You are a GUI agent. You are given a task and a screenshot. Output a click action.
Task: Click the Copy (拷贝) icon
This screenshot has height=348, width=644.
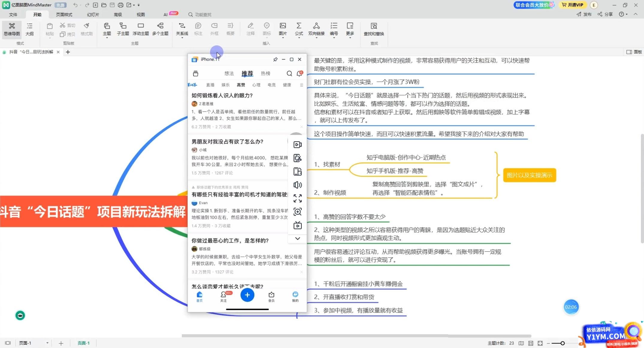tap(62, 34)
